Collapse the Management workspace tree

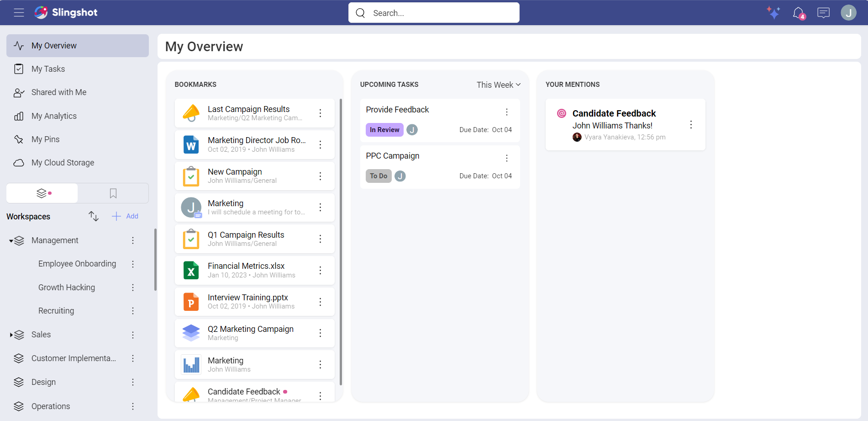[x=11, y=241]
